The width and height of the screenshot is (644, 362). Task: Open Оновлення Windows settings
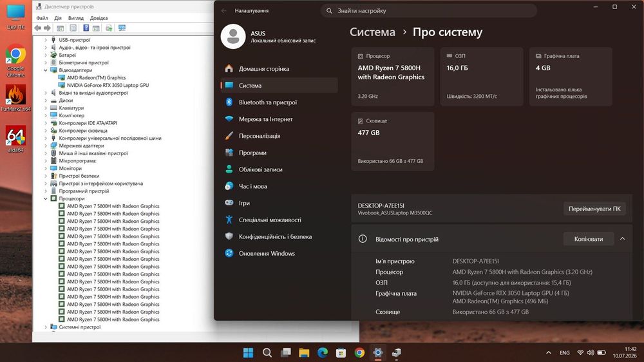click(279, 254)
